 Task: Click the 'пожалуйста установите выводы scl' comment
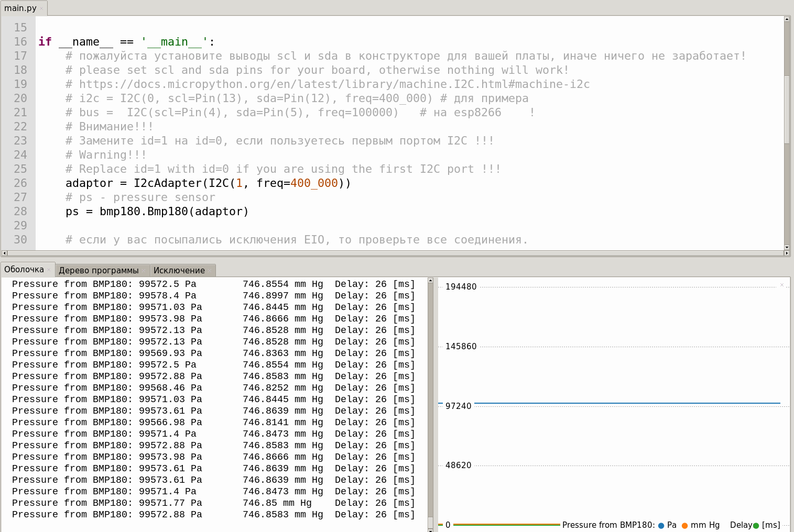406,56
